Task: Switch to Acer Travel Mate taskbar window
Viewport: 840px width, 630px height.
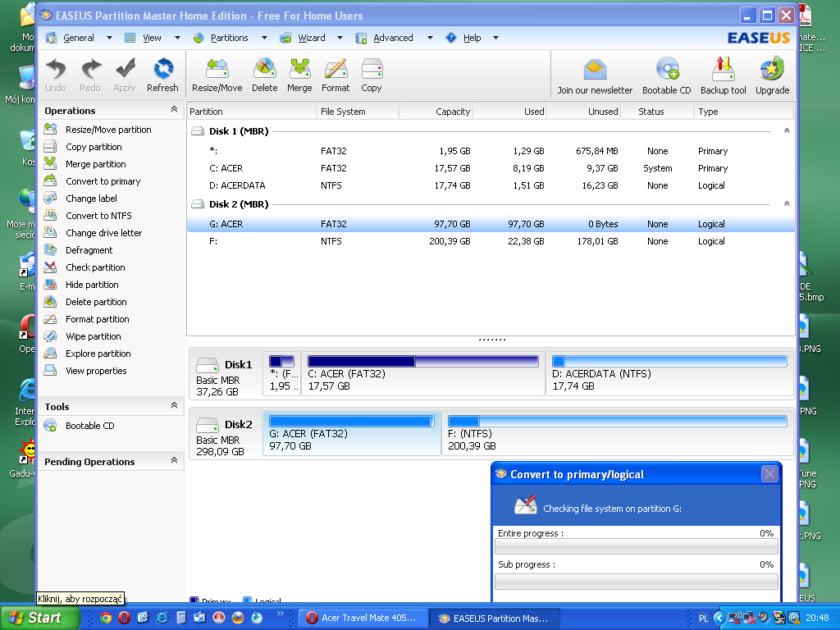Action: 362,619
